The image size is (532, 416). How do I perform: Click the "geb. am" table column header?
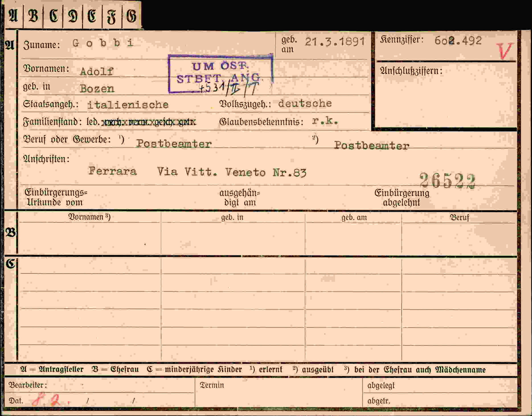point(354,217)
